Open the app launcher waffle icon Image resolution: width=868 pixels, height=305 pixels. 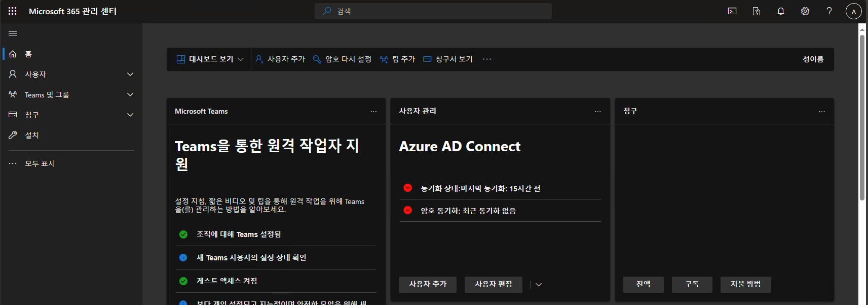click(13, 11)
